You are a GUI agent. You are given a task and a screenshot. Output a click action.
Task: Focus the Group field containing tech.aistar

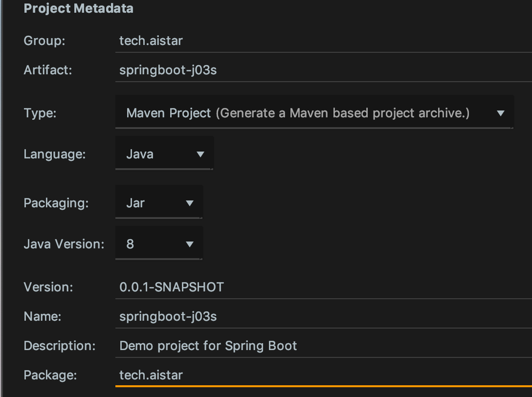coord(324,41)
